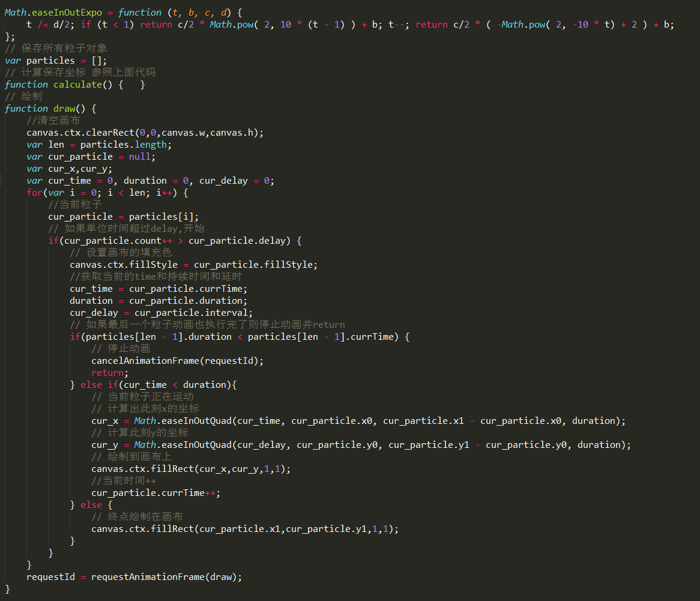Click the function draw() declaration
The width and height of the screenshot is (700, 601).
[x=50, y=109]
